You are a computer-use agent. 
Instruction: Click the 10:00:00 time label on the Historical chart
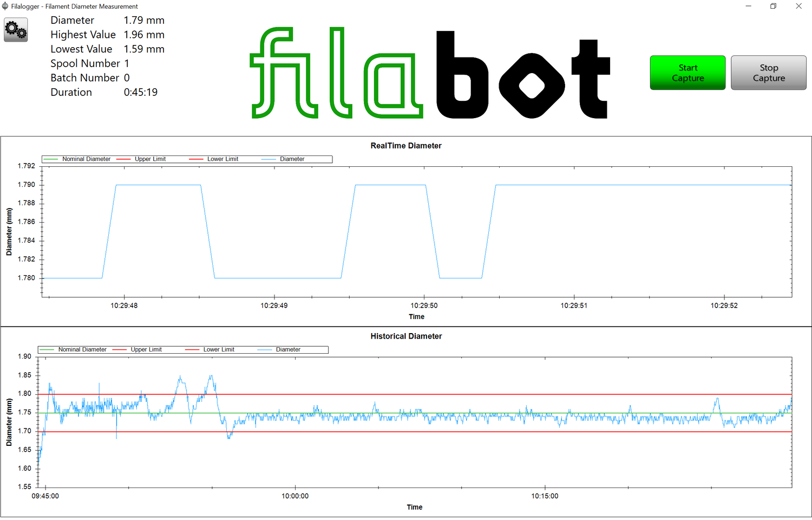pos(295,496)
